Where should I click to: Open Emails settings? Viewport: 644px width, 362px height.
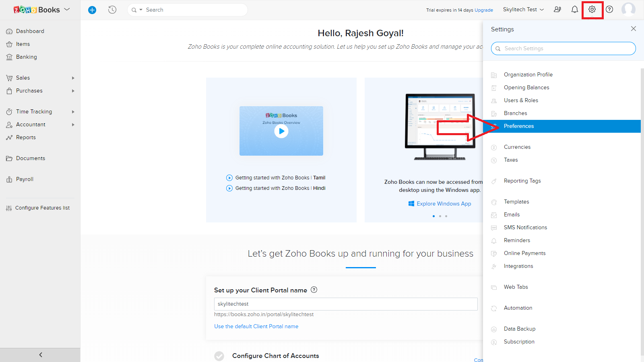click(x=512, y=214)
